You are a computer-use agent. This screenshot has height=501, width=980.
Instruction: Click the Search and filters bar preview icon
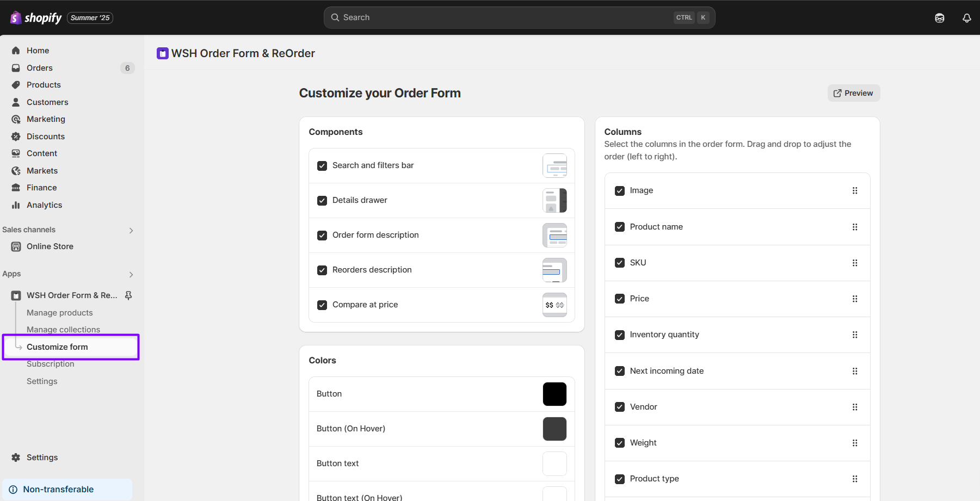tap(554, 166)
